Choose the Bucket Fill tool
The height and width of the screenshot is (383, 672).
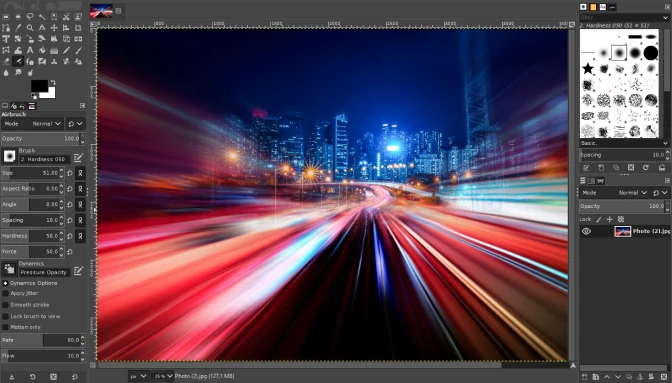point(42,50)
